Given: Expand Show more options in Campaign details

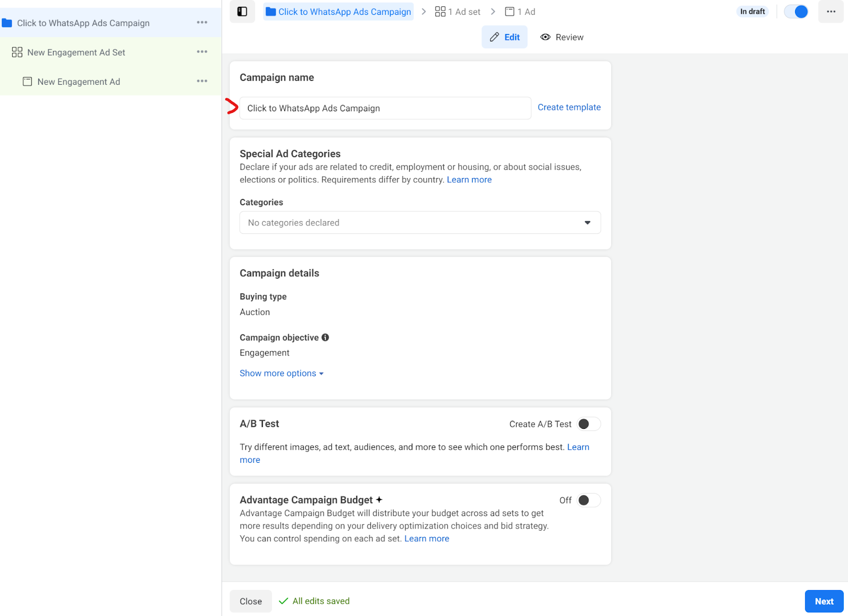Looking at the screenshot, I should (278, 373).
